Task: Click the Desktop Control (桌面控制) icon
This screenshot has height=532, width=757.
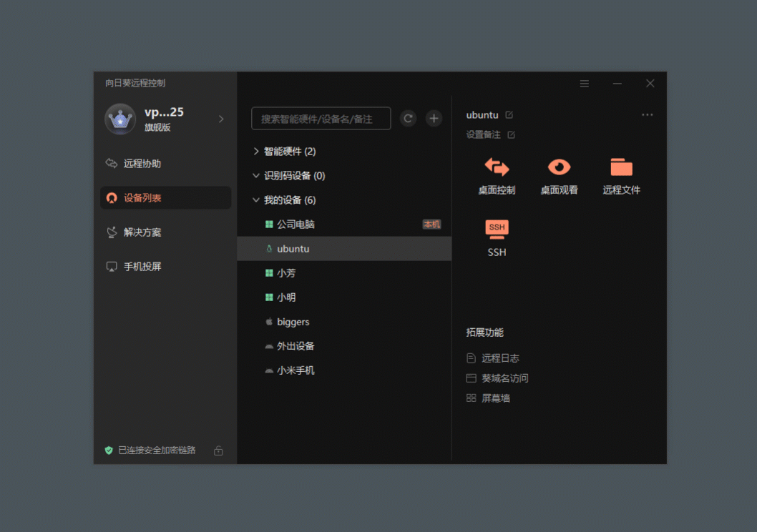Action: coord(497,167)
